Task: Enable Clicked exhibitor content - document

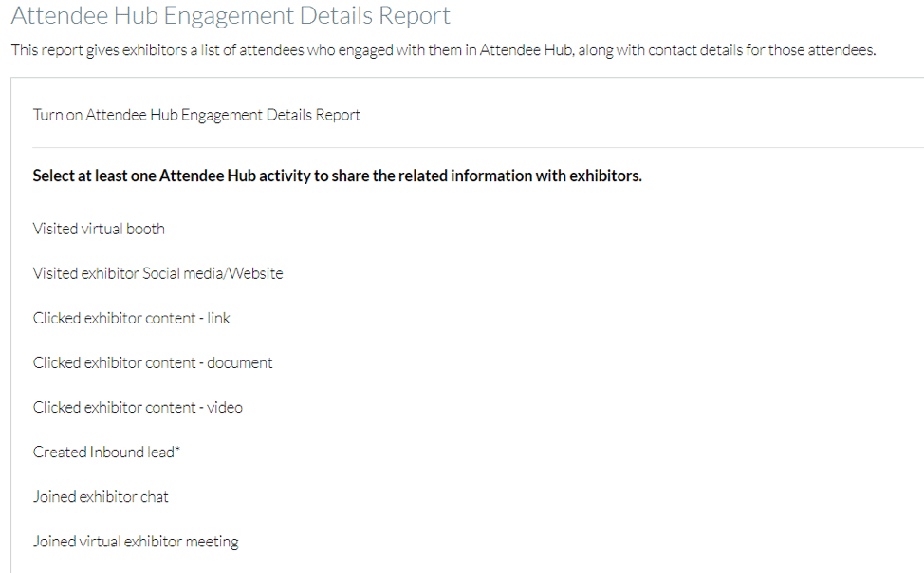Action: (x=153, y=362)
